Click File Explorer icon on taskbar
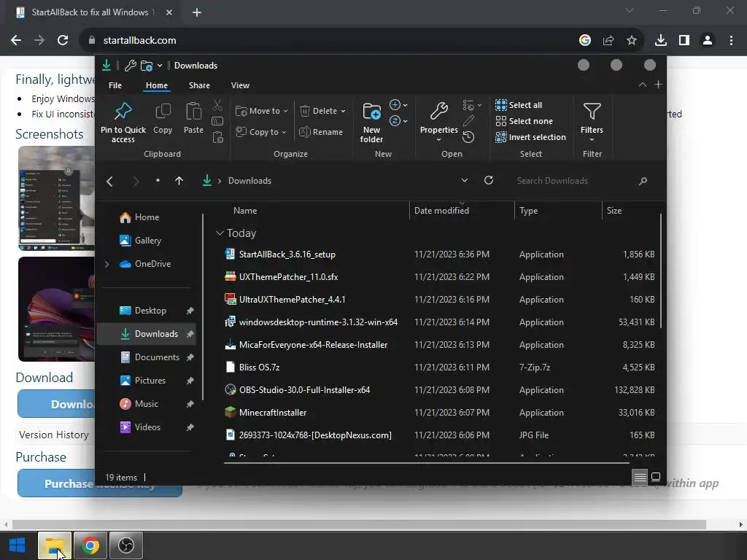Image resolution: width=747 pixels, height=560 pixels. (x=54, y=545)
